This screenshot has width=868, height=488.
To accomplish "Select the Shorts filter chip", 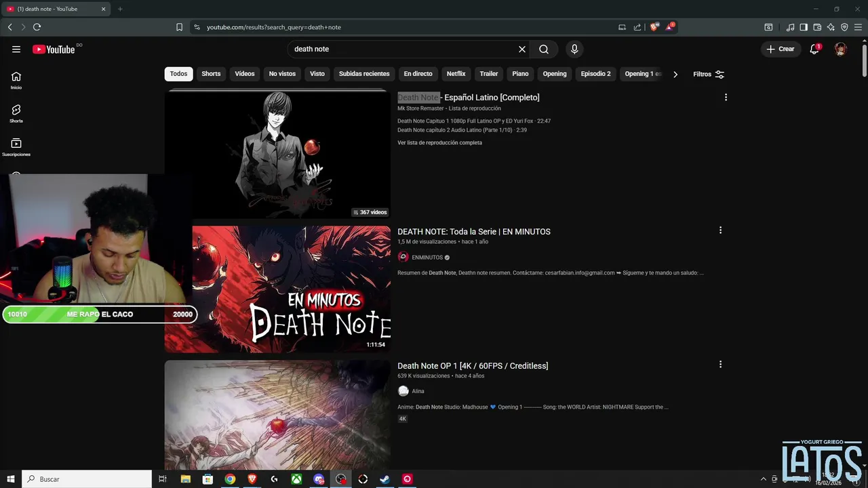I will click(x=211, y=74).
